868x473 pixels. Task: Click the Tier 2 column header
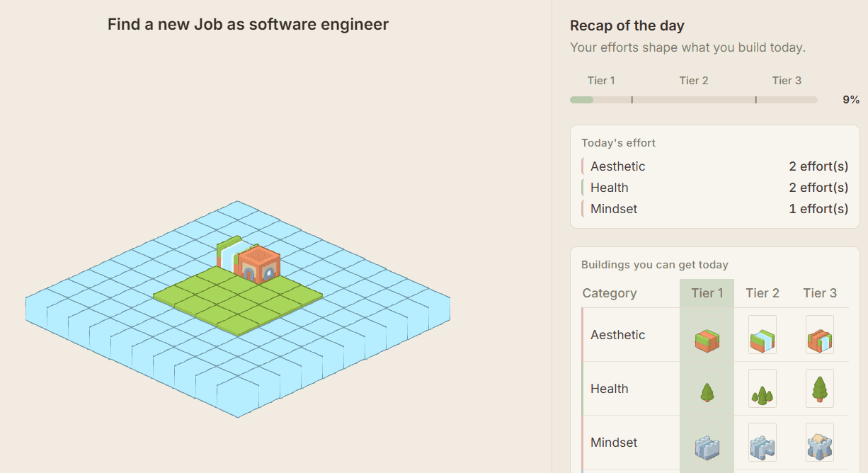click(x=762, y=293)
